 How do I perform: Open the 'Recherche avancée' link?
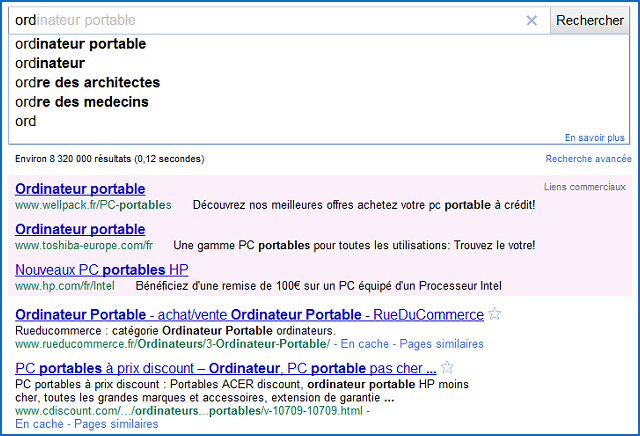pos(588,159)
